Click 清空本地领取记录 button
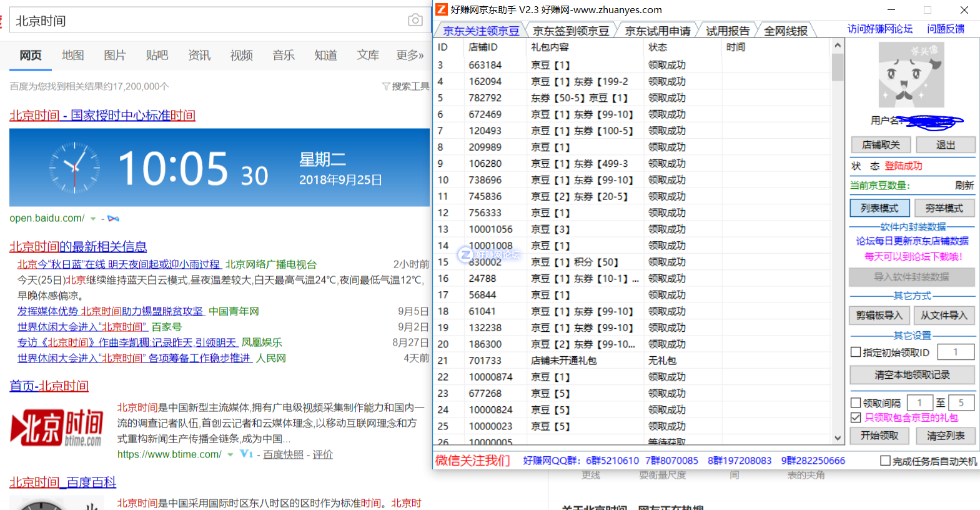Image resolution: width=980 pixels, height=510 pixels. pyautogui.click(x=912, y=375)
